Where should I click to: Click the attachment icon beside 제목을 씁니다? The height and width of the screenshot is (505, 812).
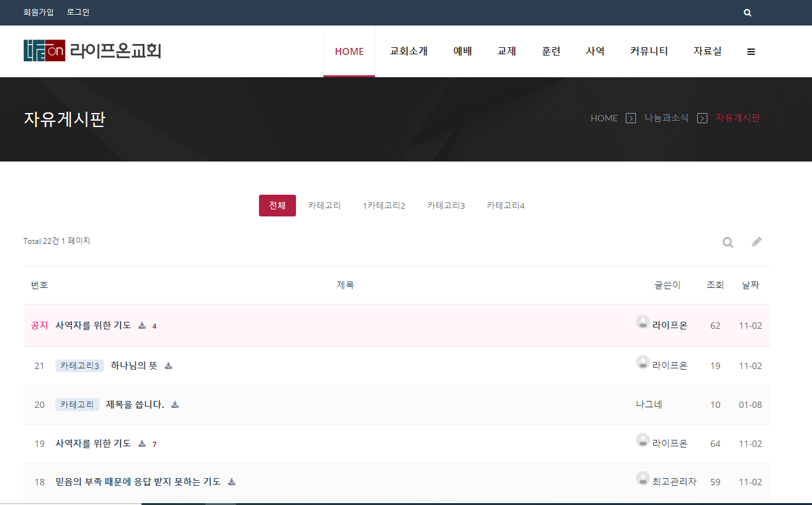pos(175,404)
